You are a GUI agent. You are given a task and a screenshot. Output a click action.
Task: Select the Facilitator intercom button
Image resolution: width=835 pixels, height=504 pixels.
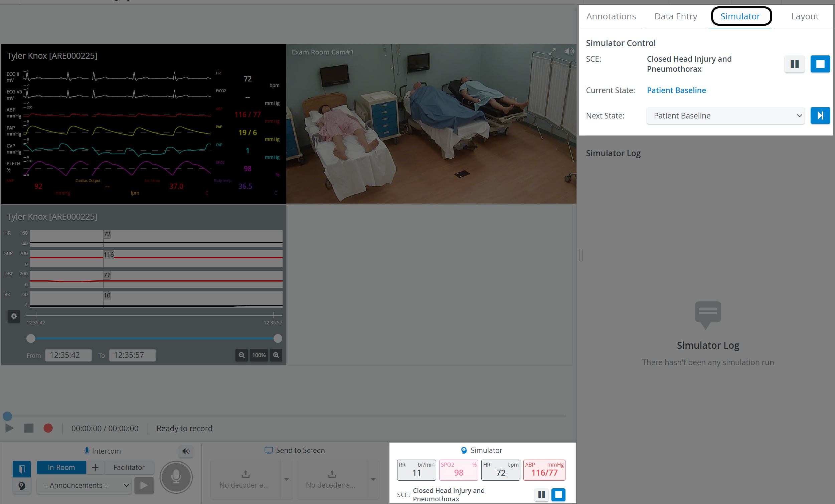[x=129, y=467]
